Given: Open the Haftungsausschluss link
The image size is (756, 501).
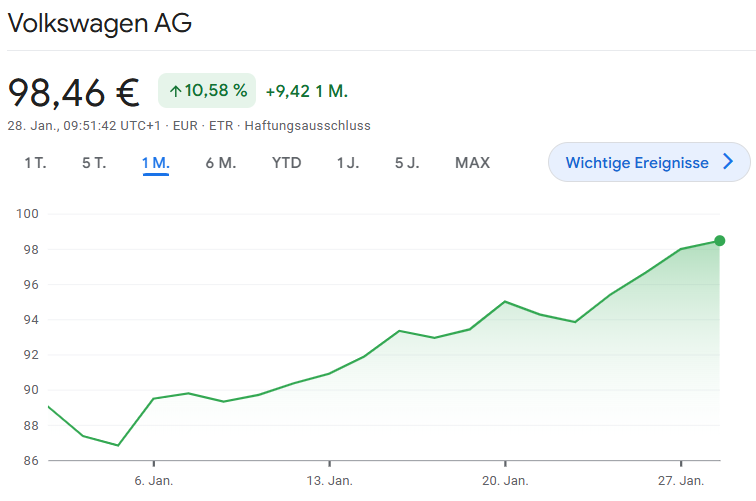Looking at the screenshot, I should pos(308,126).
